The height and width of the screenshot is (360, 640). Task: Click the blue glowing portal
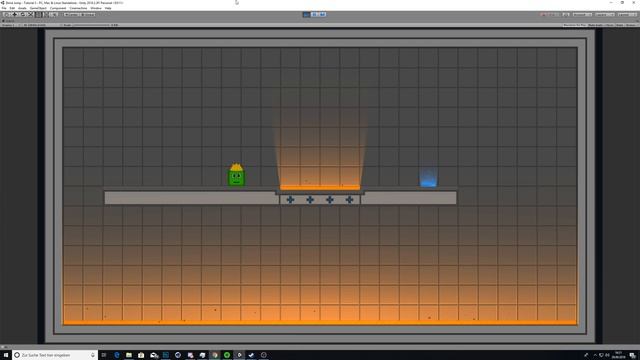click(428, 178)
